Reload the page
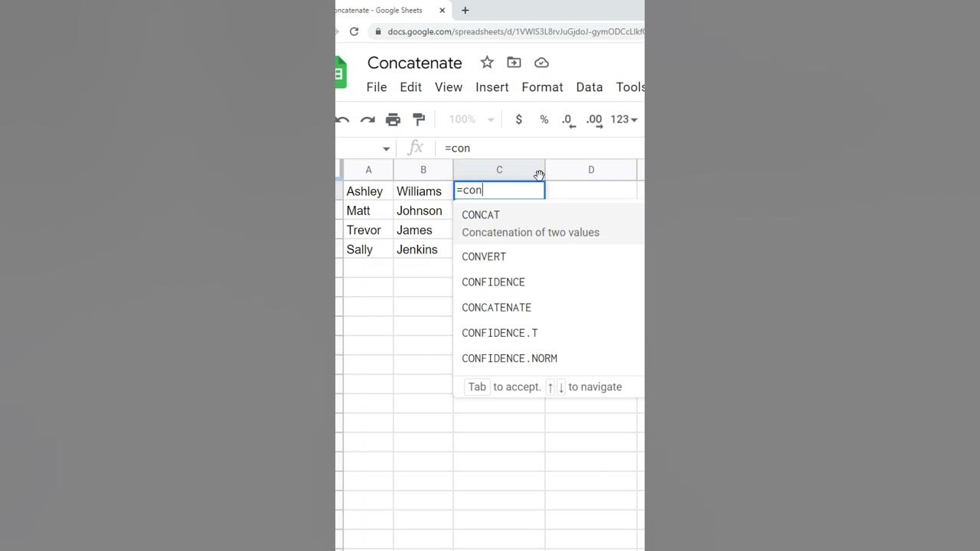 (x=354, y=31)
